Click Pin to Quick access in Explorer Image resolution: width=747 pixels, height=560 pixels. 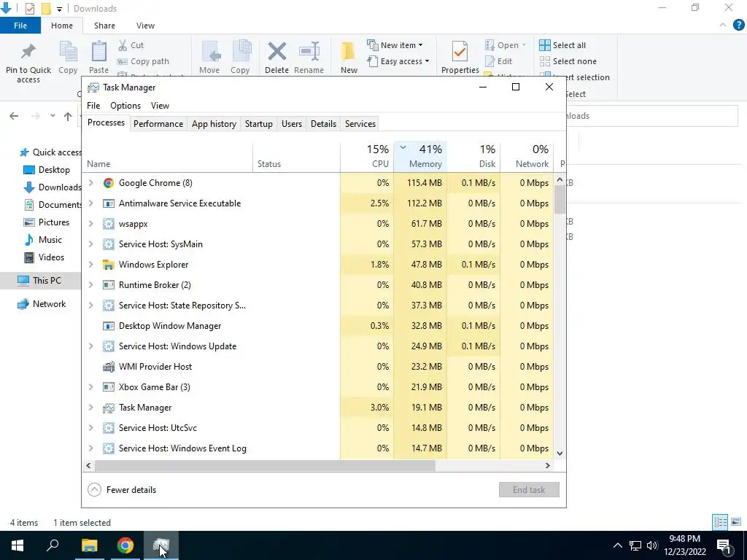click(28, 63)
